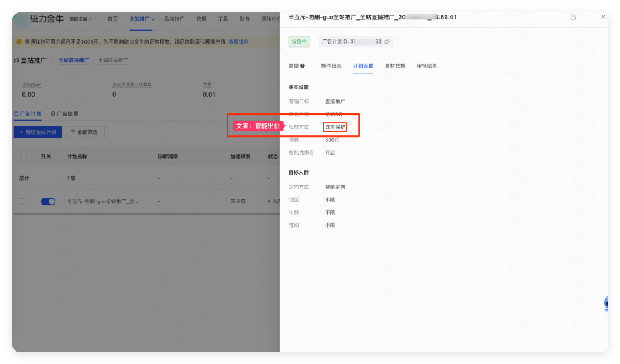This screenshot has width=620, height=364.
Task: Click the info icon next to 数据 tab
Action: tap(301, 65)
